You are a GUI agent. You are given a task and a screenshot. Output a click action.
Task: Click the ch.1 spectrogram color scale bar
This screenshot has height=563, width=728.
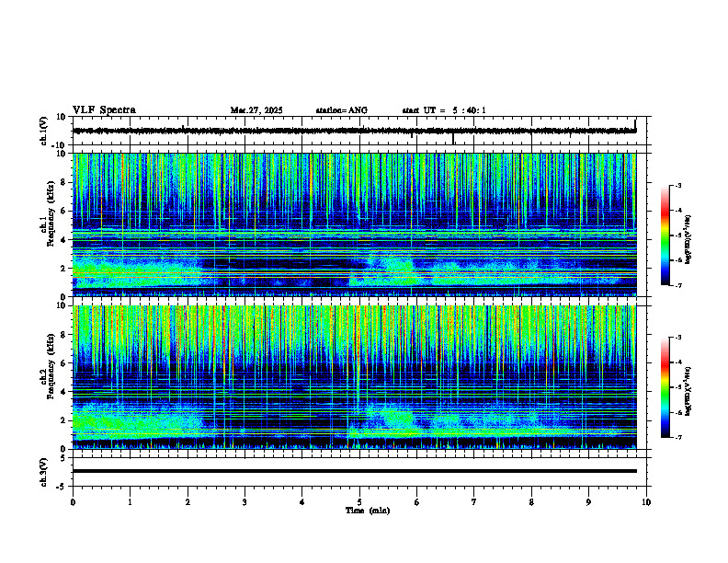point(665,236)
